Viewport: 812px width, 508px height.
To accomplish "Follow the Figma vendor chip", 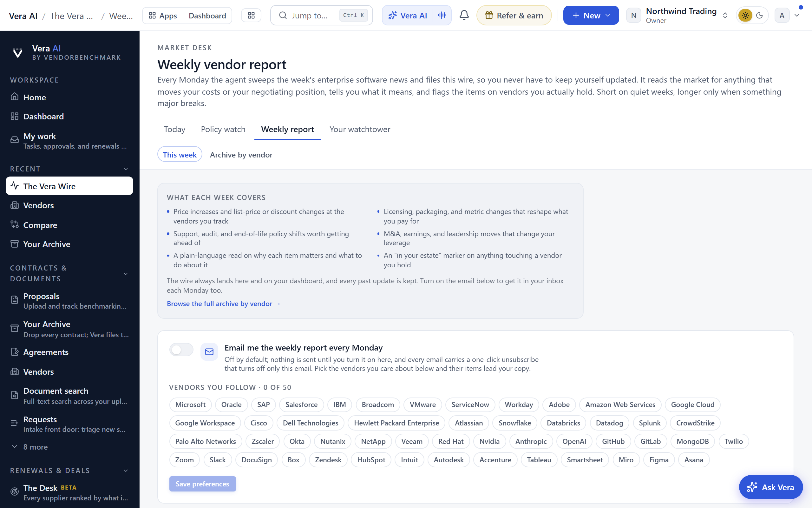I will (x=659, y=460).
